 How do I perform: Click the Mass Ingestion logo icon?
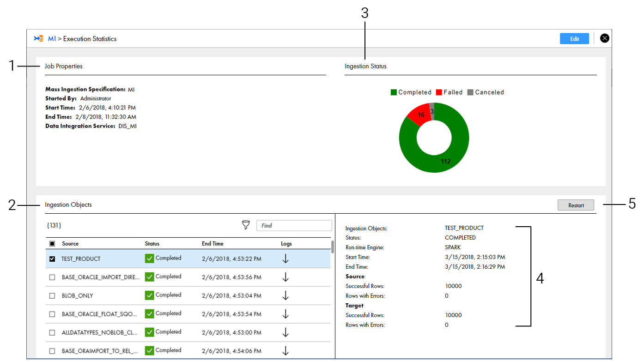pos(38,39)
